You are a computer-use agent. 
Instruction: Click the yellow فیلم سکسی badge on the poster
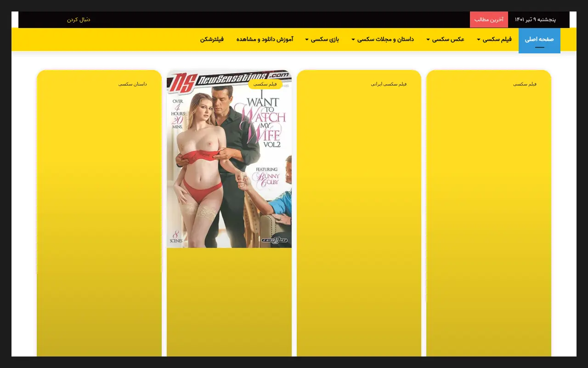[265, 84]
